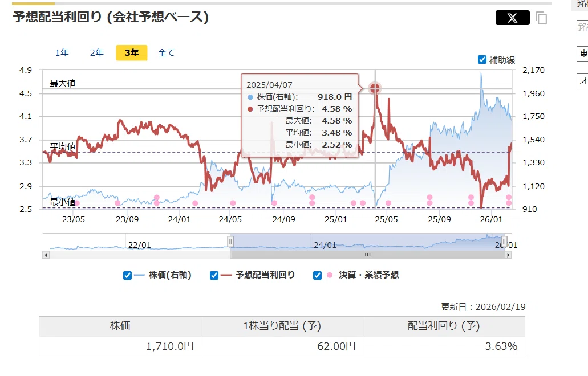The image size is (588, 376).
Task: Click the 3.63% dividend yield cell
Action: pos(444,346)
